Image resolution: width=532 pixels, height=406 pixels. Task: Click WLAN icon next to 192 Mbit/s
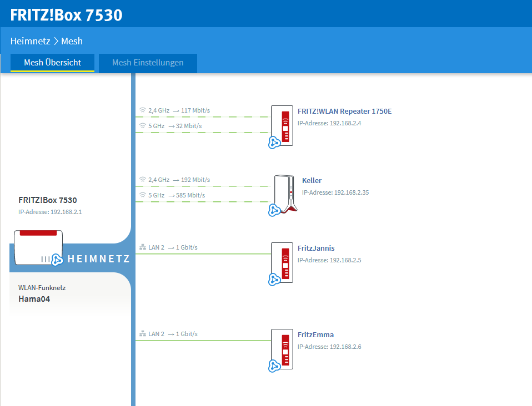pyautogui.click(x=143, y=180)
